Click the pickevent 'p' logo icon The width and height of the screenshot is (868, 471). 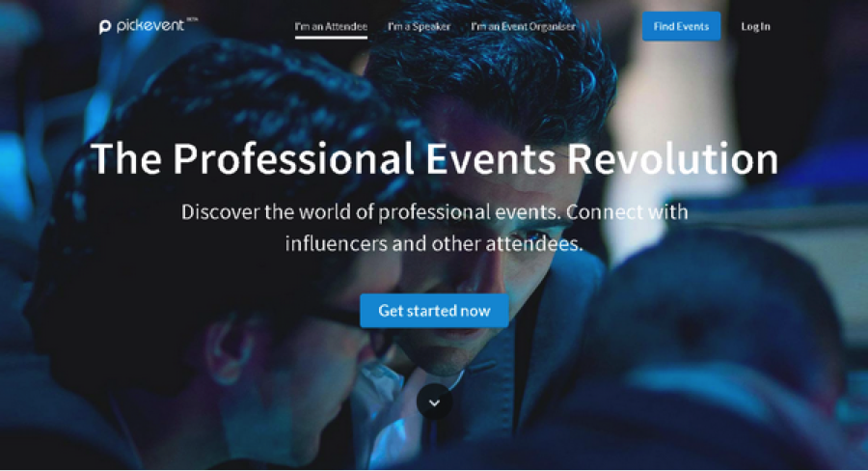pos(104,27)
